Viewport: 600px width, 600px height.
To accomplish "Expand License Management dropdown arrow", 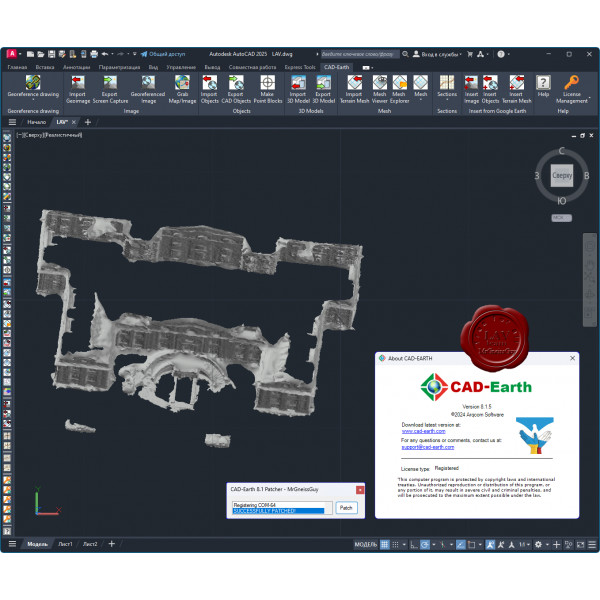I will 590,98.
